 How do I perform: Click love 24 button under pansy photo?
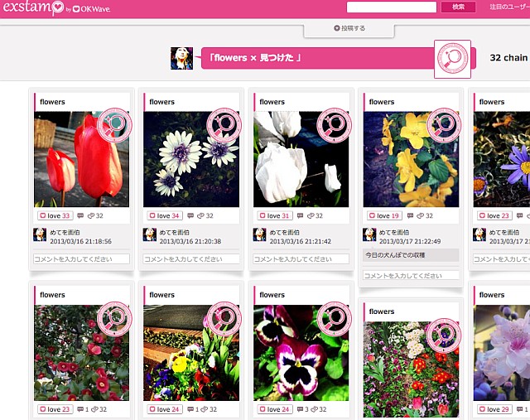pyautogui.click(x=275, y=409)
